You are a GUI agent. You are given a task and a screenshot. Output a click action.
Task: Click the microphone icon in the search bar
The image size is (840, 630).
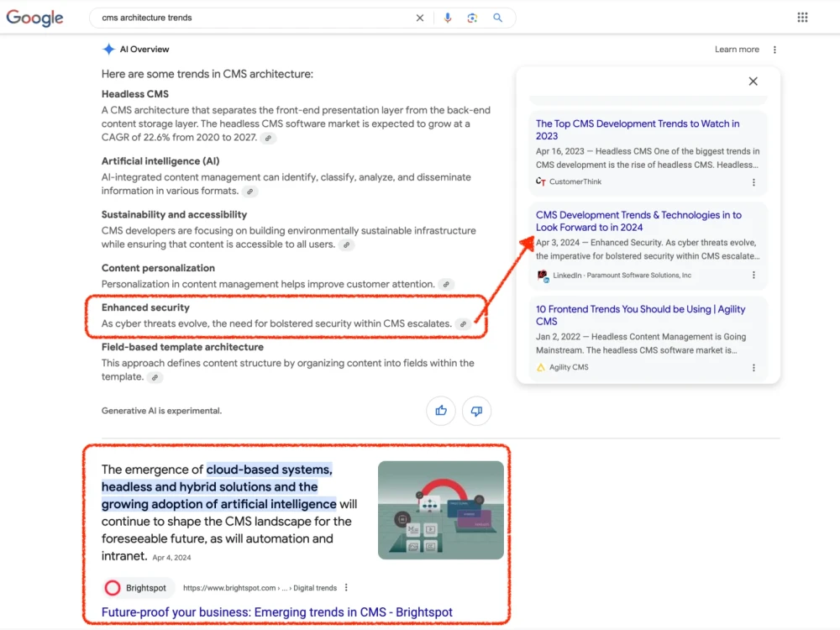click(x=447, y=17)
